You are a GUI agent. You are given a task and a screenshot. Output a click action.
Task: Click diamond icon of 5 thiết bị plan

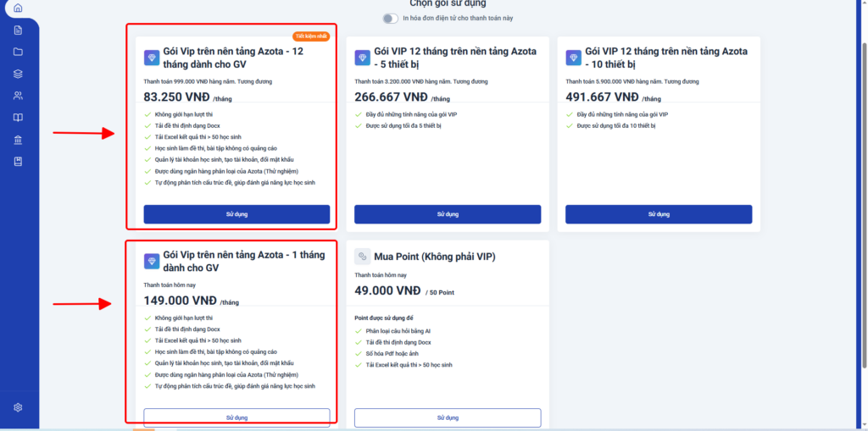363,58
